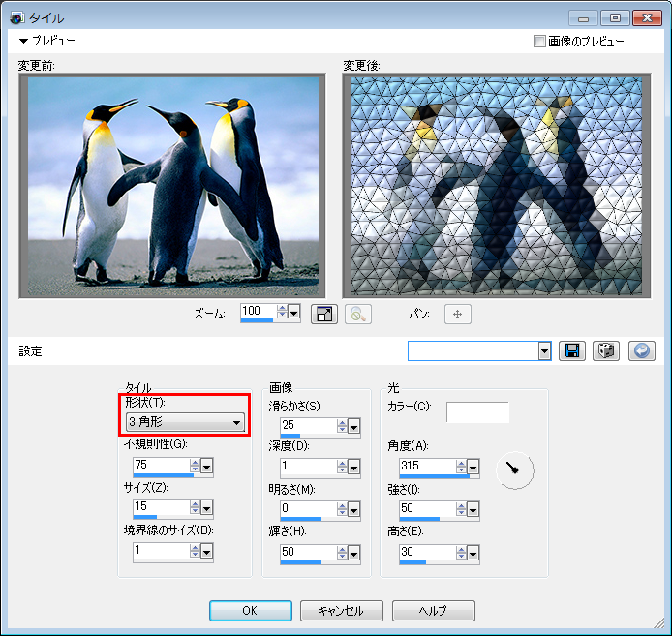
Task: Click the 滑らかさ(S) spinner arrows
Action: pyautogui.click(x=342, y=426)
